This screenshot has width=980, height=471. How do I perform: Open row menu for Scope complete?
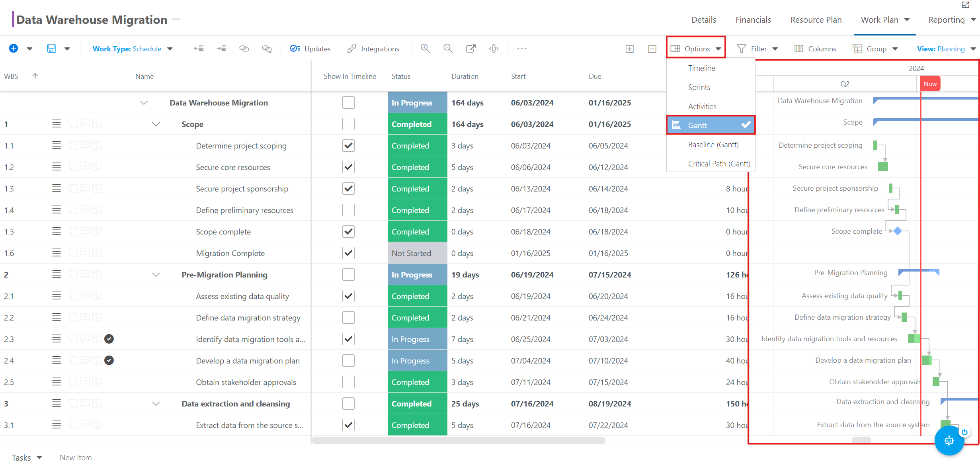coord(57,231)
